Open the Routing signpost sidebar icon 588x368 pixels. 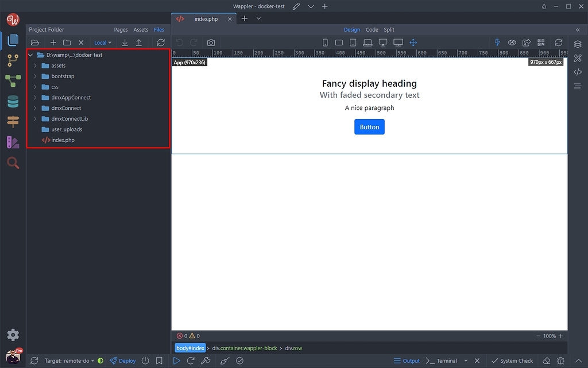(x=13, y=121)
